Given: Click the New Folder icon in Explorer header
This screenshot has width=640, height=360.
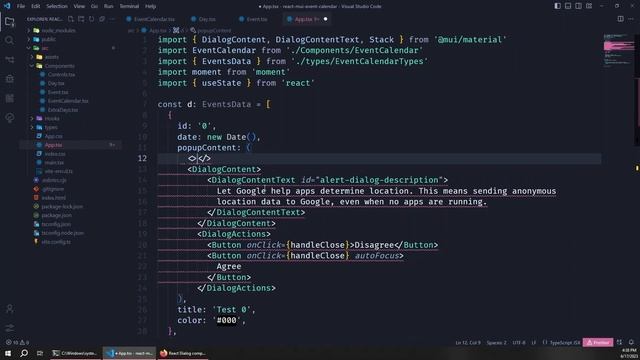Looking at the screenshot, I should coord(81,19).
